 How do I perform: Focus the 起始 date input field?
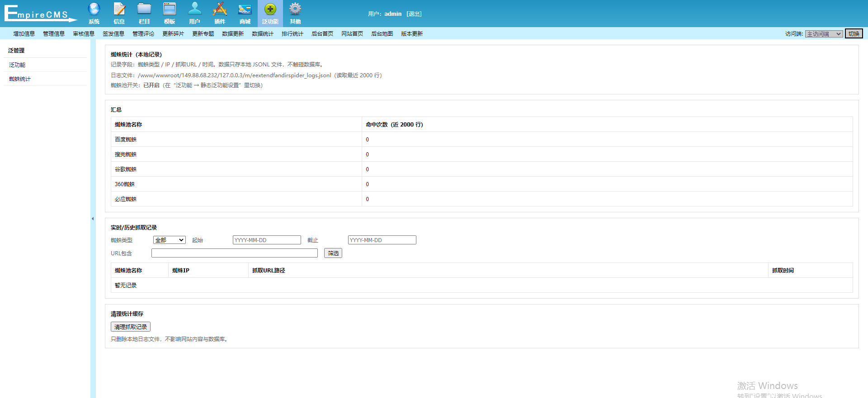point(267,240)
